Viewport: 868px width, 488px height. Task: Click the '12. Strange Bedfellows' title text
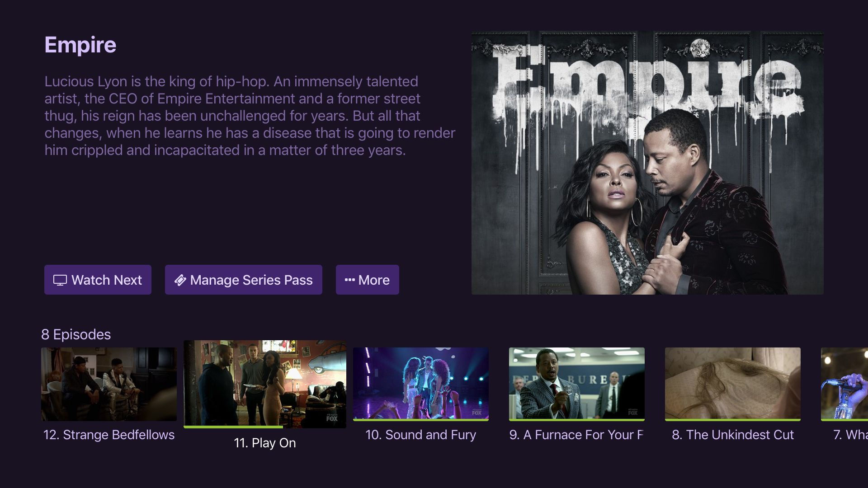click(109, 435)
